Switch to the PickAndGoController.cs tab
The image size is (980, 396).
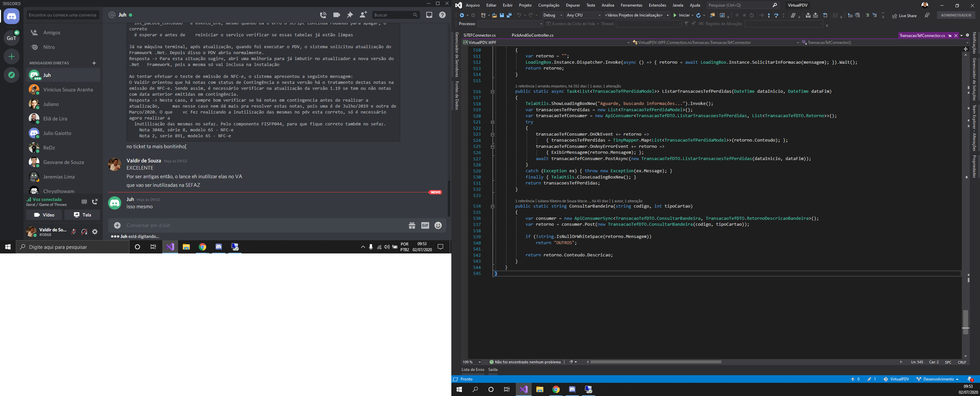[532, 35]
